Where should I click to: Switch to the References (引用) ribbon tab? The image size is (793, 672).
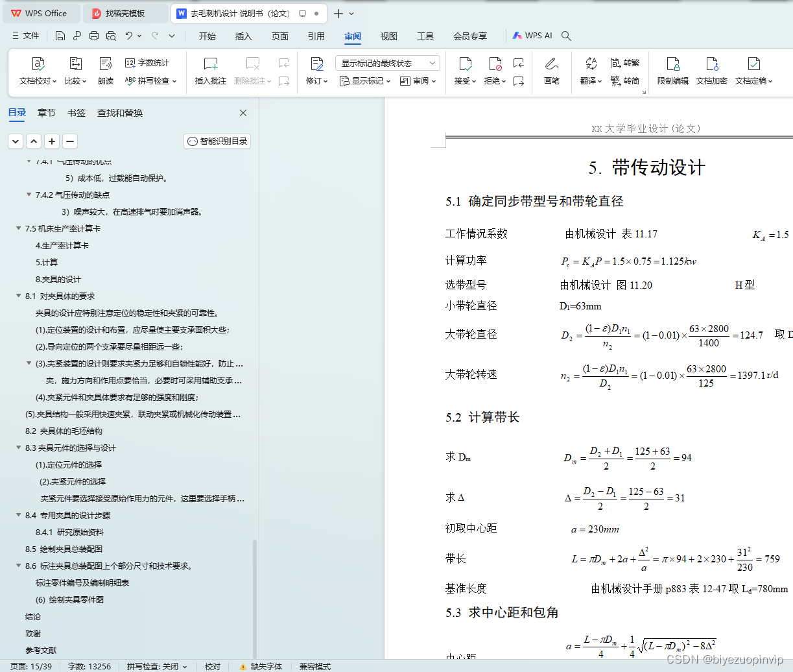tap(316, 36)
